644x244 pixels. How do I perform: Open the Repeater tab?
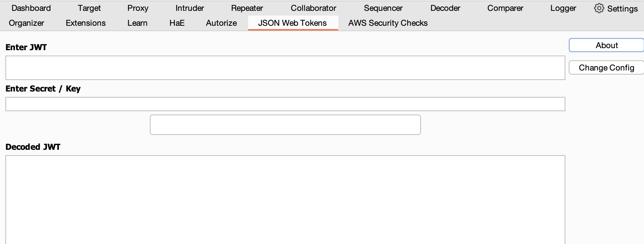(247, 8)
